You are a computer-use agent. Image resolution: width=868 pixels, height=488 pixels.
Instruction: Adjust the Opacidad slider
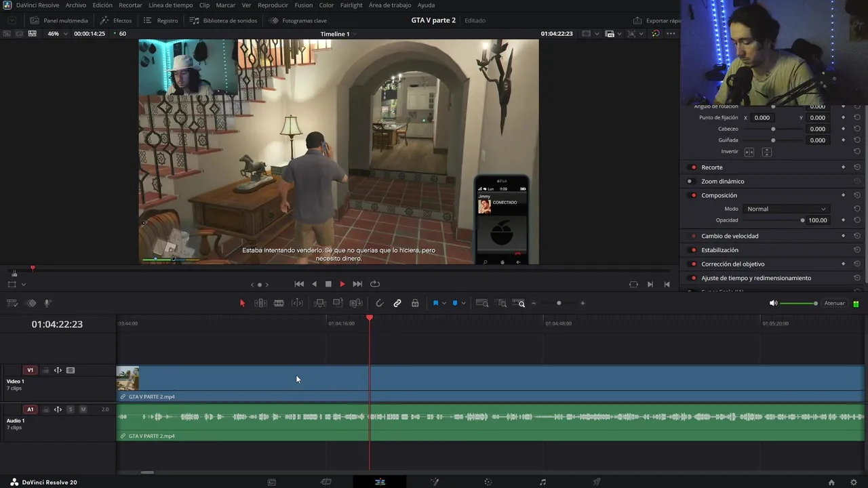773,220
